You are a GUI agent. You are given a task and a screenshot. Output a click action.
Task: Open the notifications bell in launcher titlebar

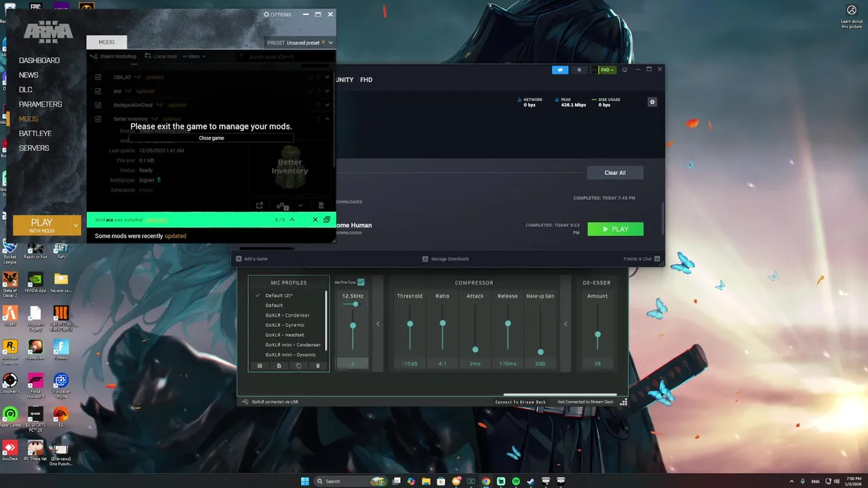(579, 70)
